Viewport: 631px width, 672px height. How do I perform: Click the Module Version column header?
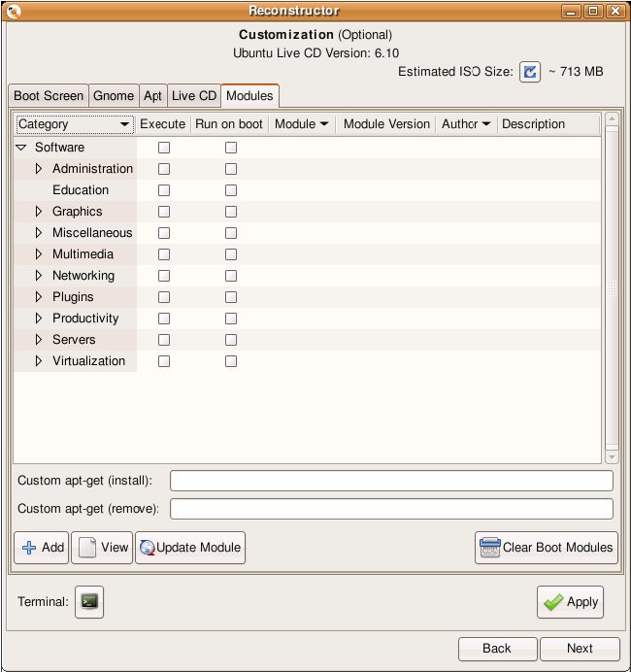386,124
